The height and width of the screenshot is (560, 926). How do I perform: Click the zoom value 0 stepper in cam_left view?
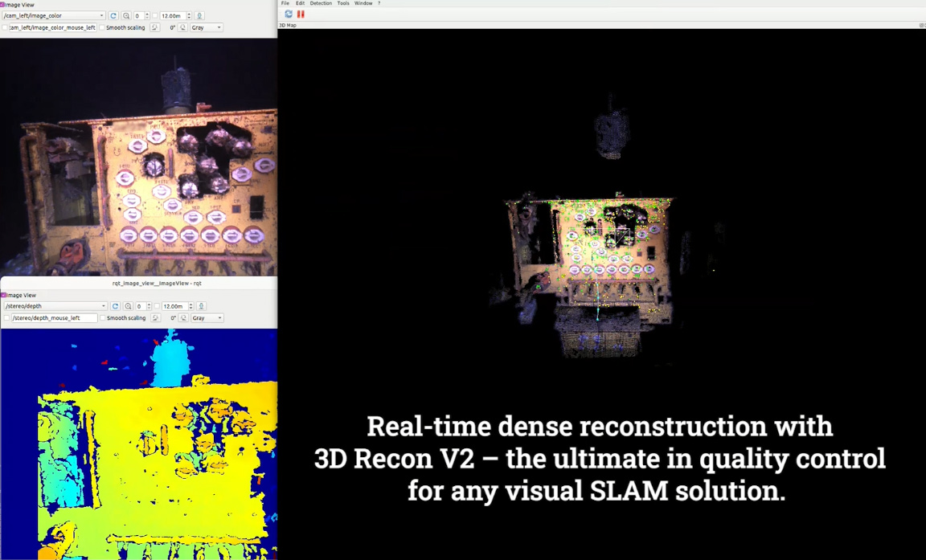(x=141, y=16)
